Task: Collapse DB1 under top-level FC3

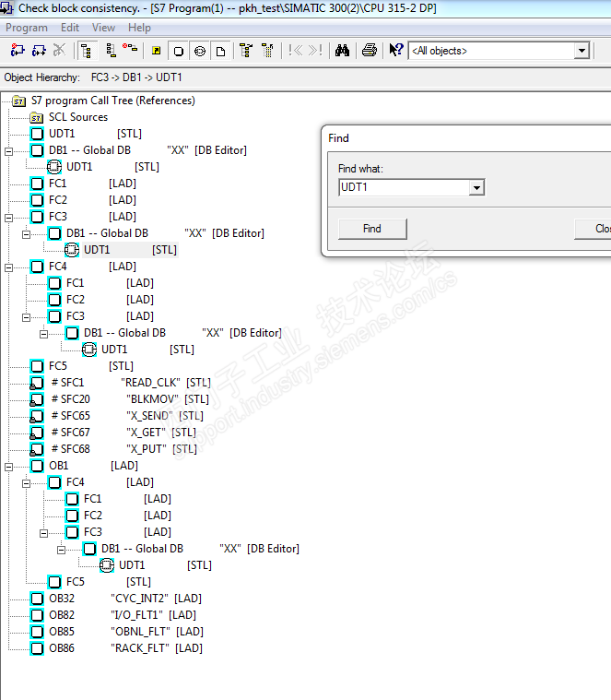Action: pos(27,234)
